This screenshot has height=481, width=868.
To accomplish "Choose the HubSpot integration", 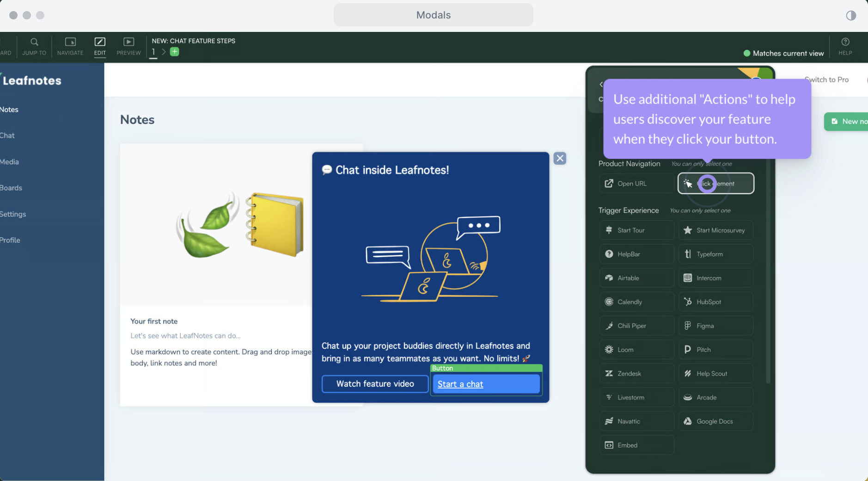I will (x=715, y=302).
